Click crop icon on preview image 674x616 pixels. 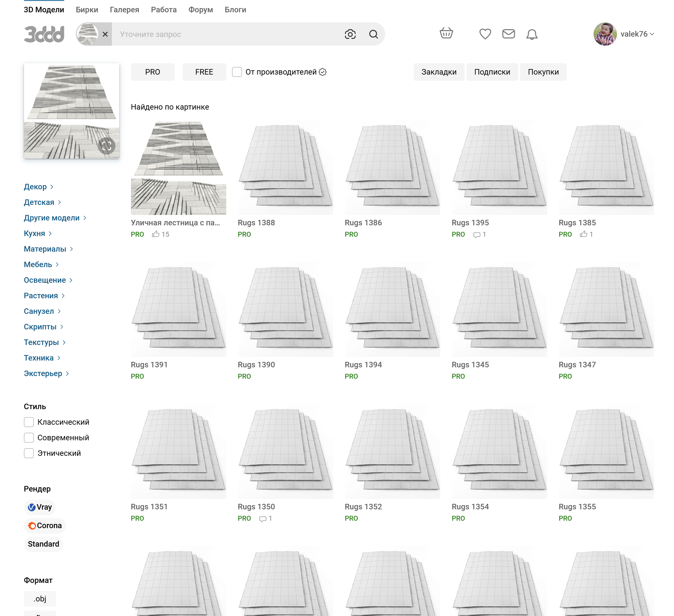106,146
